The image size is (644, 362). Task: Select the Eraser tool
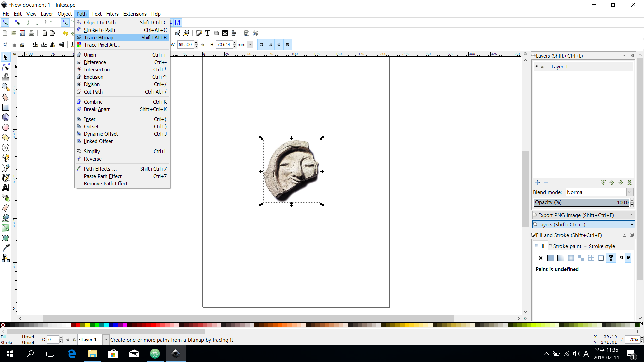click(5, 208)
